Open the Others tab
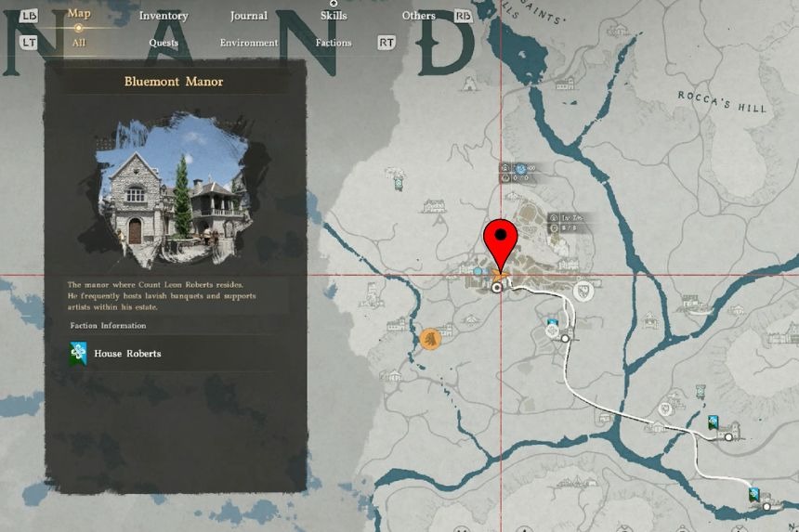 [x=418, y=16]
